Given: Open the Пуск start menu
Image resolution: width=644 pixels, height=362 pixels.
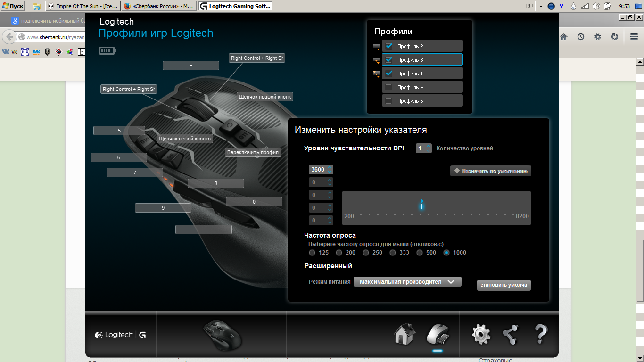Looking at the screenshot, I should tap(13, 7).
